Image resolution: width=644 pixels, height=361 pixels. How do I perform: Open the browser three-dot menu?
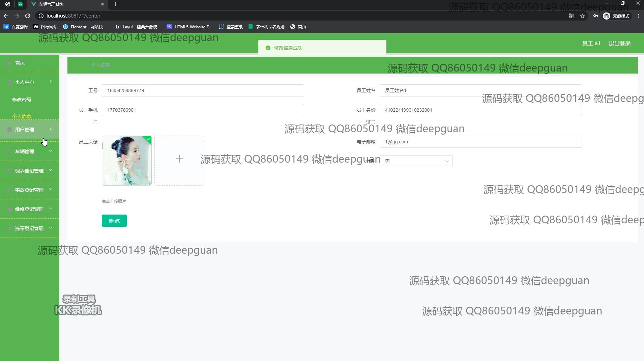coord(639,16)
